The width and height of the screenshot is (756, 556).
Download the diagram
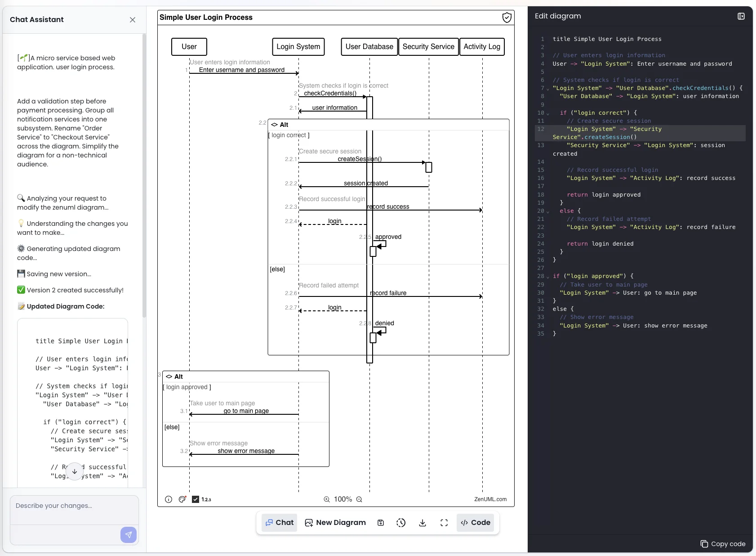tap(422, 523)
